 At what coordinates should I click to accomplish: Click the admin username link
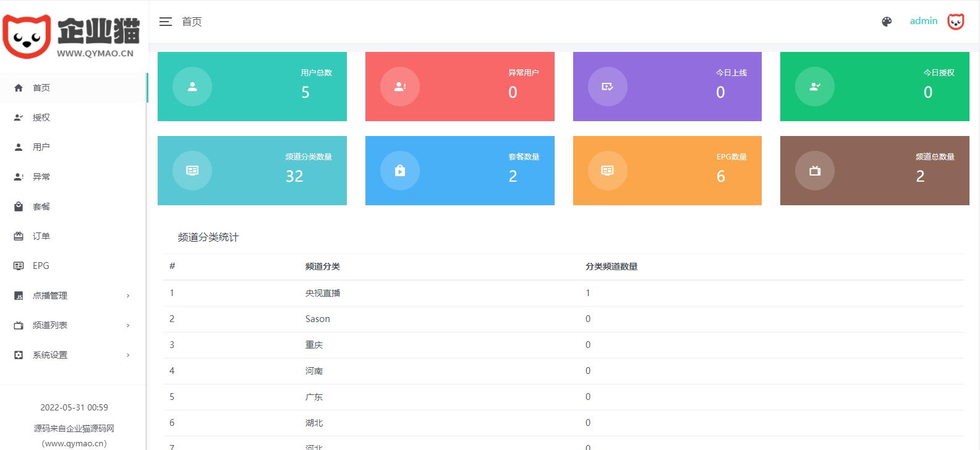pos(923,21)
